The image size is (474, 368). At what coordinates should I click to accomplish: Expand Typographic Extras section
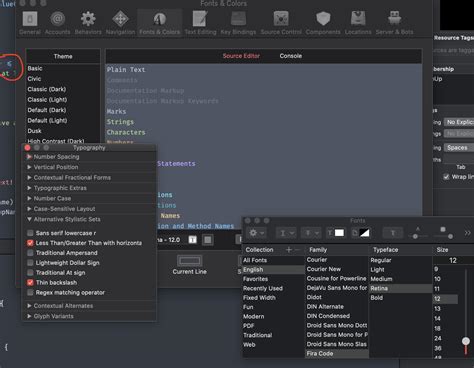coord(29,188)
